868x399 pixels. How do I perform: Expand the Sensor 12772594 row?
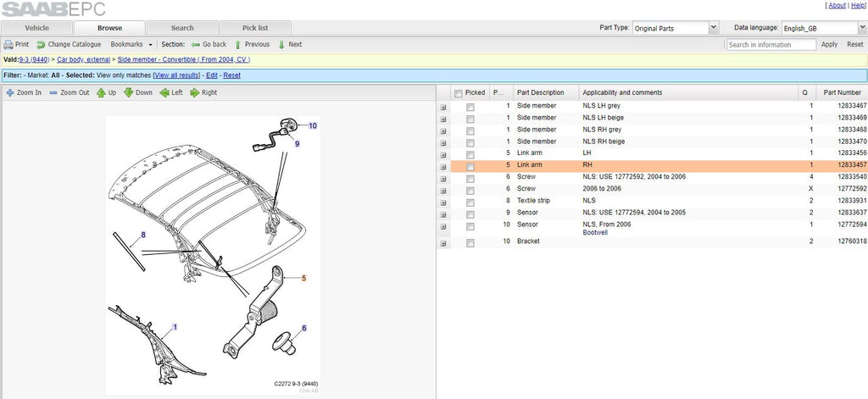coord(442,226)
